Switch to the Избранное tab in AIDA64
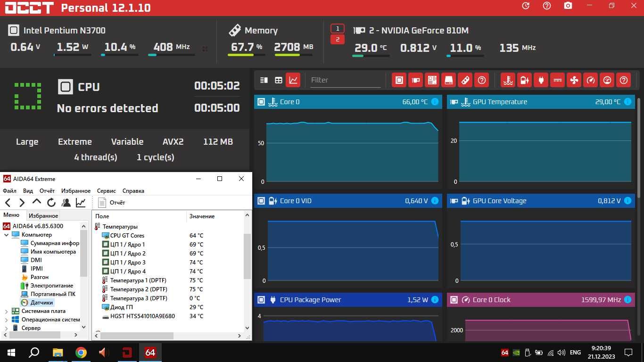The image size is (644, 362). click(x=43, y=216)
